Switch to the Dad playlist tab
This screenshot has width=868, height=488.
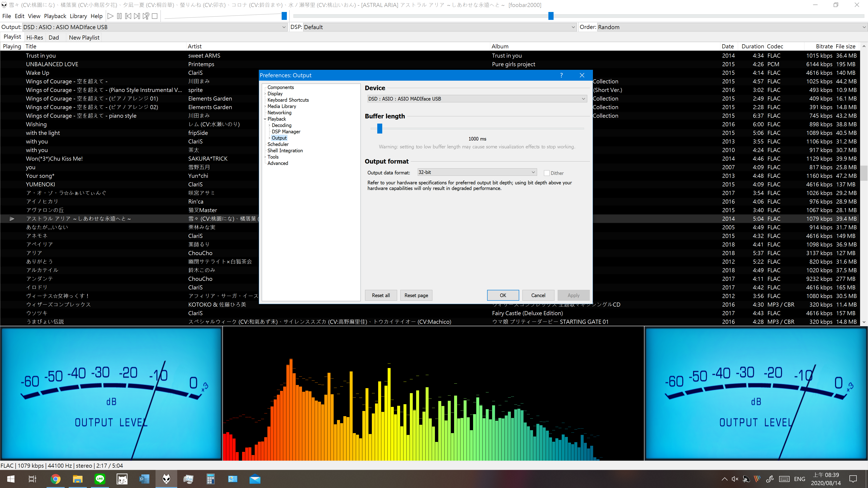pyautogui.click(x=54, y=37)
